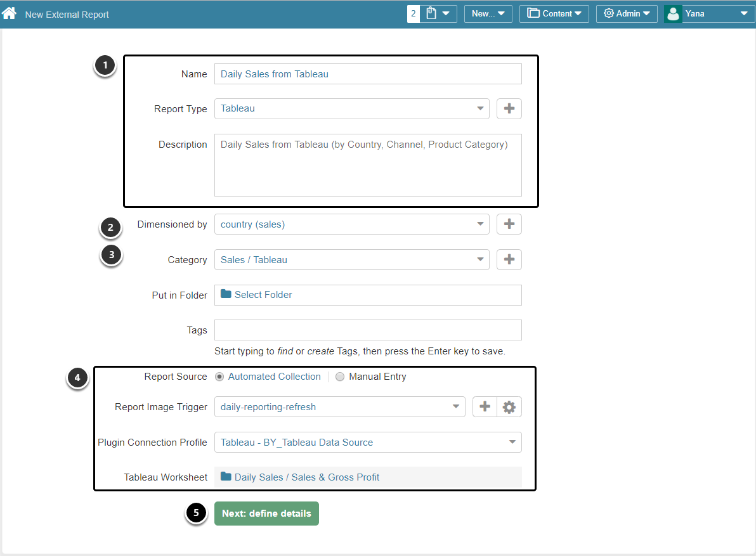Open the Admin menu
756x556 pixels.
tap(627, 13)
